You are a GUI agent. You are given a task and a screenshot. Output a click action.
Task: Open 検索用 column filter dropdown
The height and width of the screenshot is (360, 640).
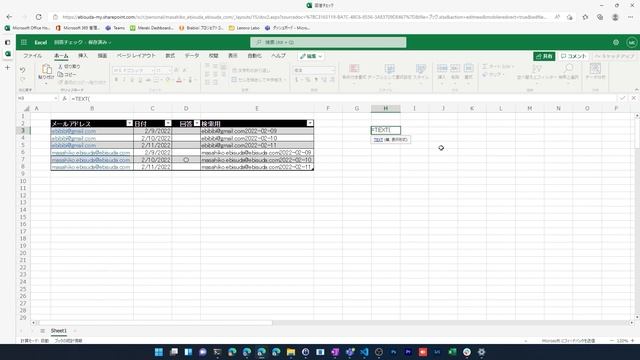click(310, 123)
